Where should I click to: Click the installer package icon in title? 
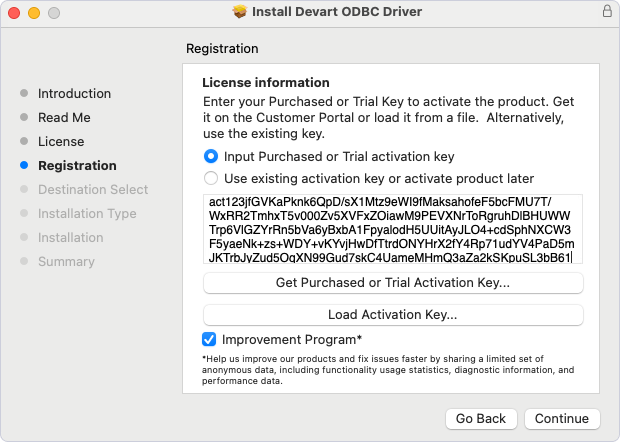(239, 12)
